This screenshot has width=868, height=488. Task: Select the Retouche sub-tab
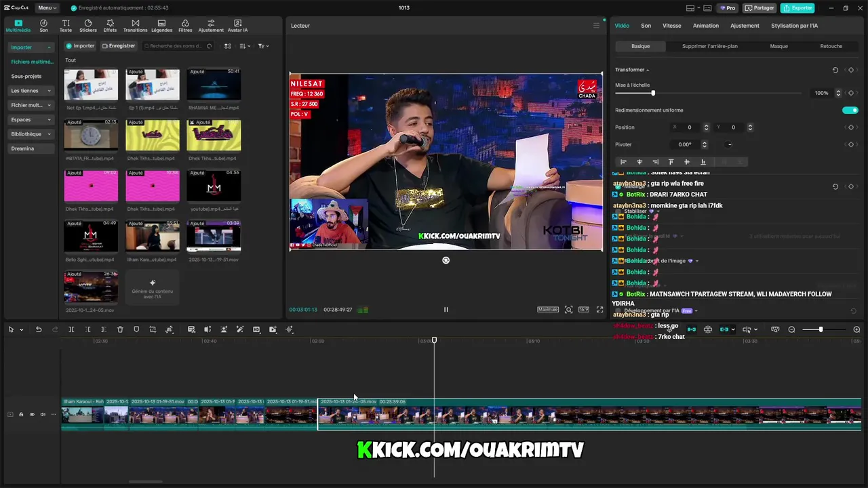(831, 46)
